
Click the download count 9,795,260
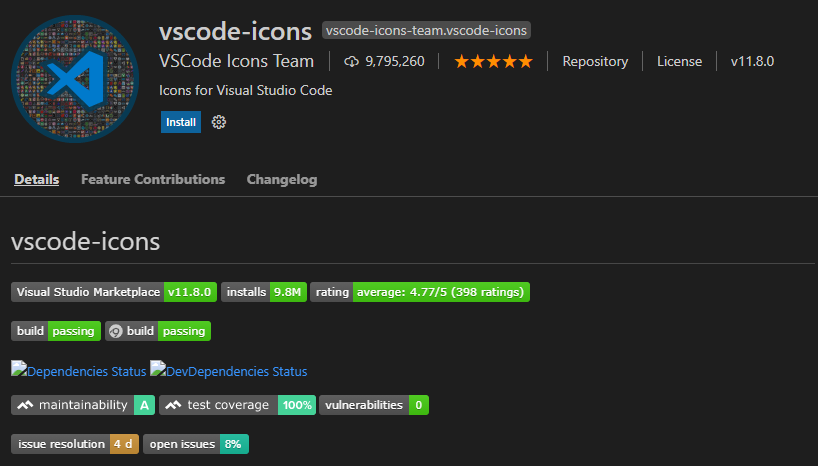click(395, 62)
